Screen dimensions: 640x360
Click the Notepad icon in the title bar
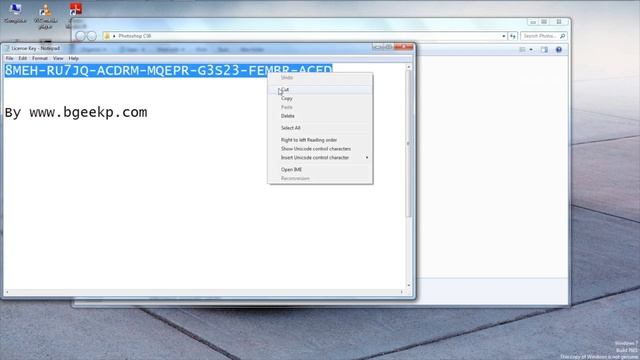(x=7, y=48)
